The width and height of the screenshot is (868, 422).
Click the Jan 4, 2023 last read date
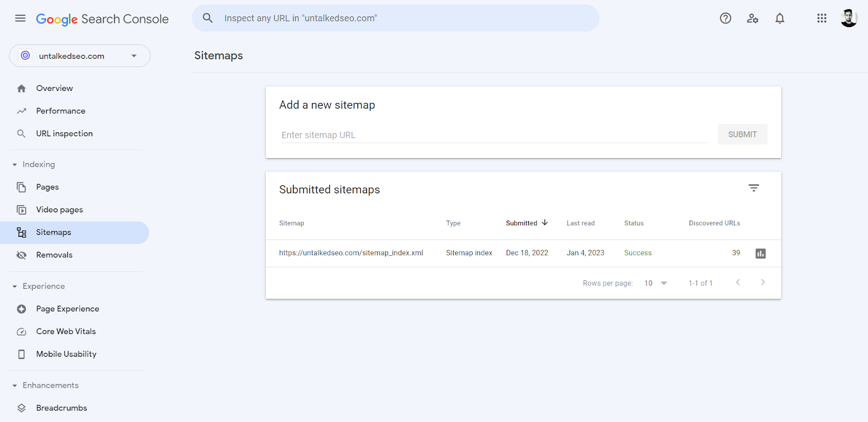tap(585, 253)
